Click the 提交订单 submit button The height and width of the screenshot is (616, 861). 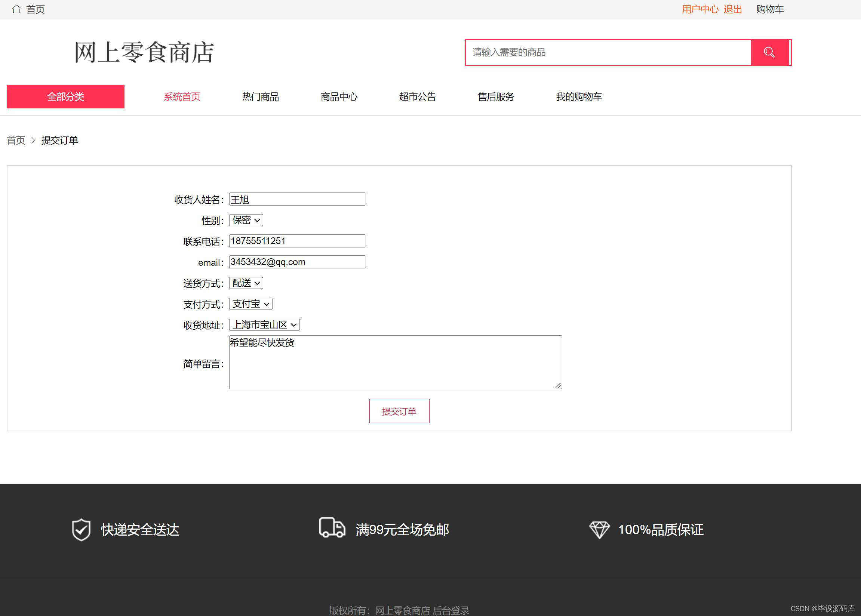399,411
